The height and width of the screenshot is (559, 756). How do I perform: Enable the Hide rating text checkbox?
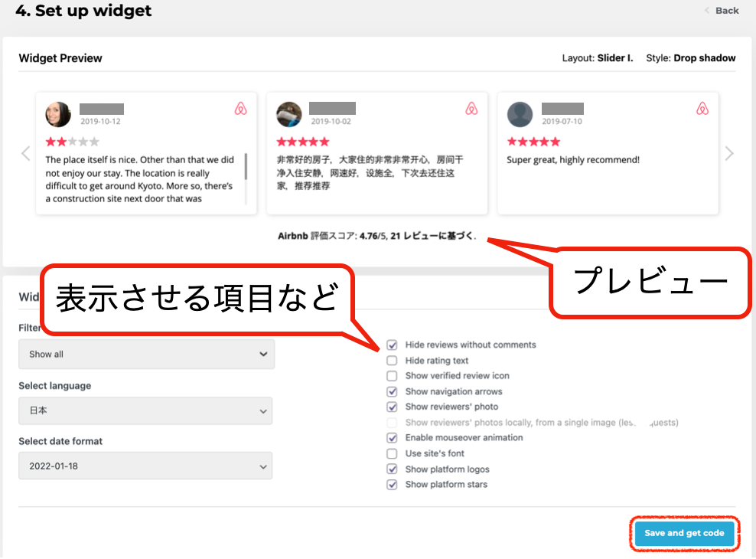click(x=392, y=361)
